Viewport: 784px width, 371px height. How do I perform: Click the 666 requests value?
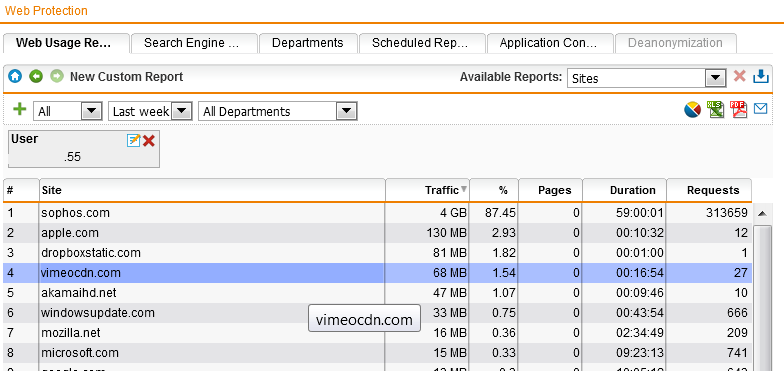[738, 313]
